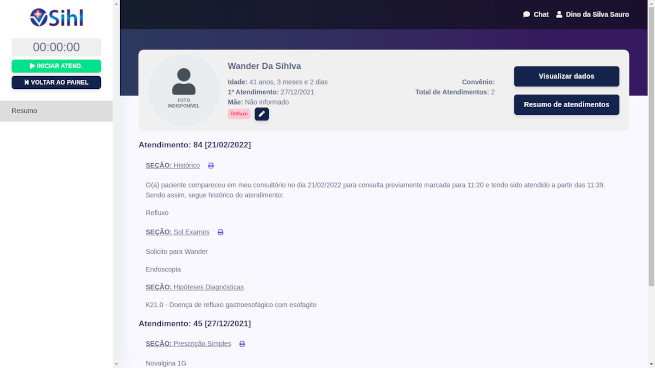Print the Sol Exames section

click(221, 232)
